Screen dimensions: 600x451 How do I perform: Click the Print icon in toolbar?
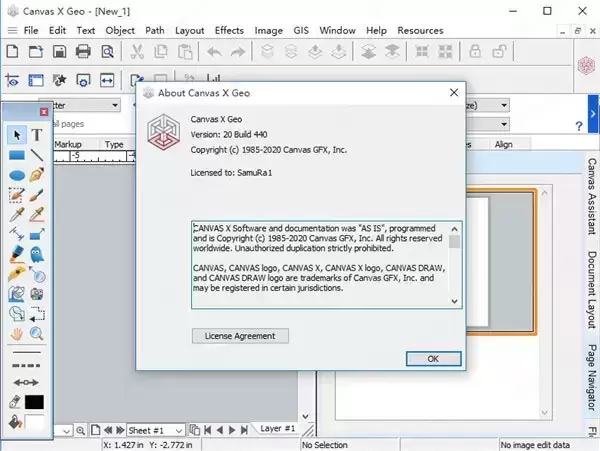pos(84,51)
